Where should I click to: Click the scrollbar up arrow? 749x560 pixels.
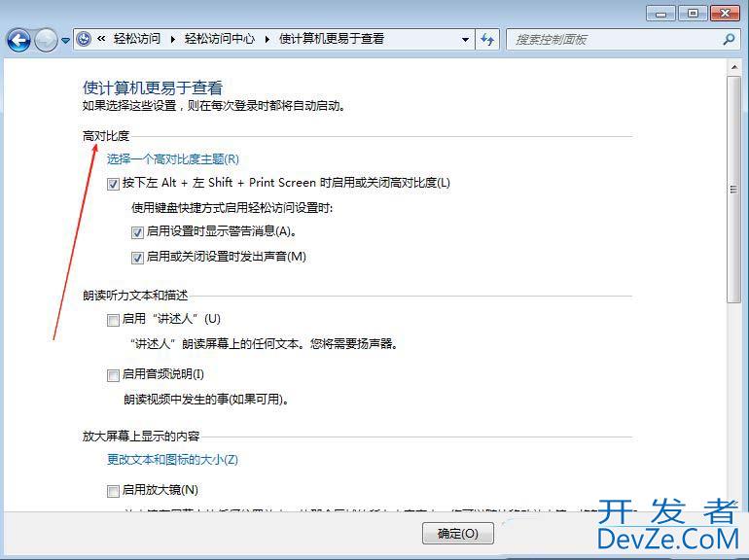(734, 67)
